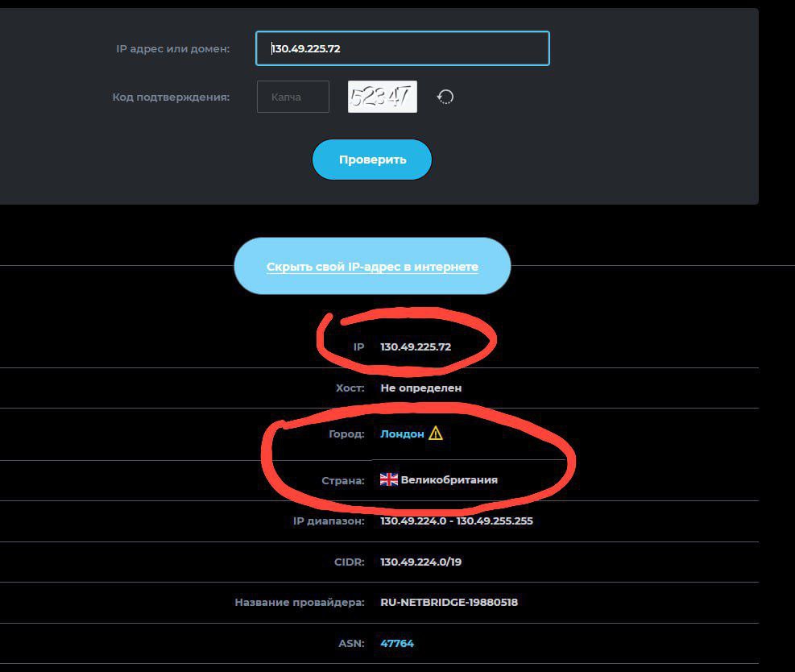The height and width of the screenshot is (672, 795).
Task: Click the IP диапазон label
Action: [x=329, y=521]
